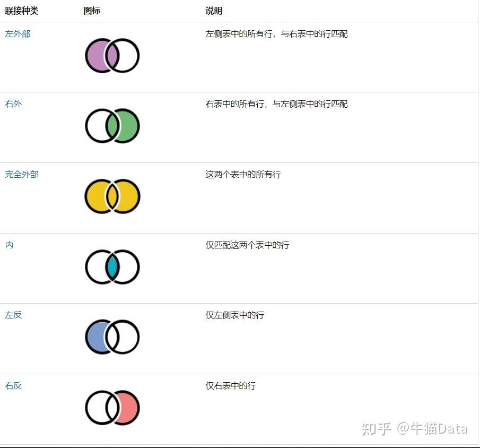This screenshot has width=480, height=448.
Task: Click the 图标 column header
Action: coord(92,11)
